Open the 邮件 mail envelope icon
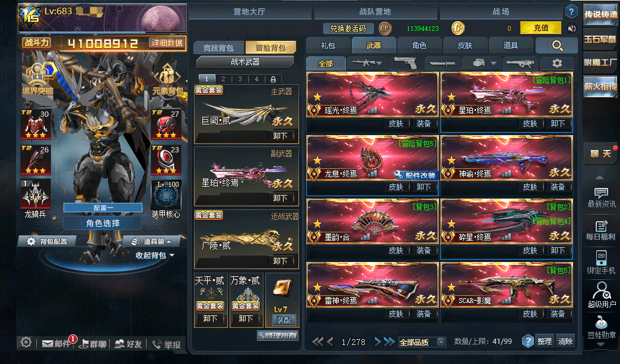620x364 pixels. 47,344
